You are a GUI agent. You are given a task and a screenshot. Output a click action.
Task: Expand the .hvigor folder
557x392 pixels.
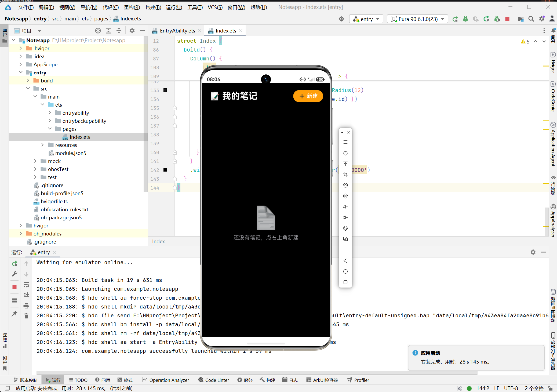pos(21,48)
